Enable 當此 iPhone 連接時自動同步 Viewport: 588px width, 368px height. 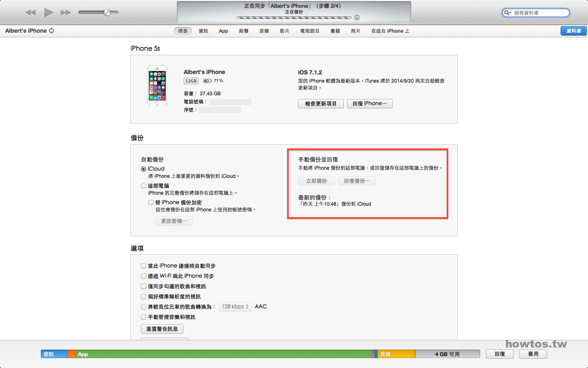click(143, 266)
